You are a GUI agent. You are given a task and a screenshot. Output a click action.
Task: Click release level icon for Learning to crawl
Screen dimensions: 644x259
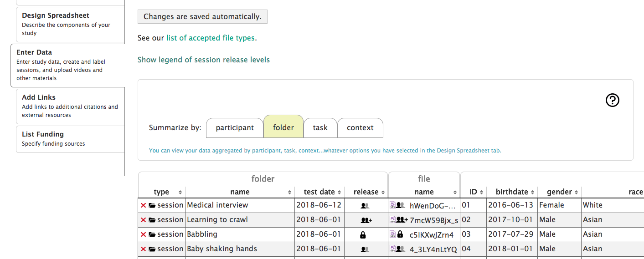tap(366, 220)
